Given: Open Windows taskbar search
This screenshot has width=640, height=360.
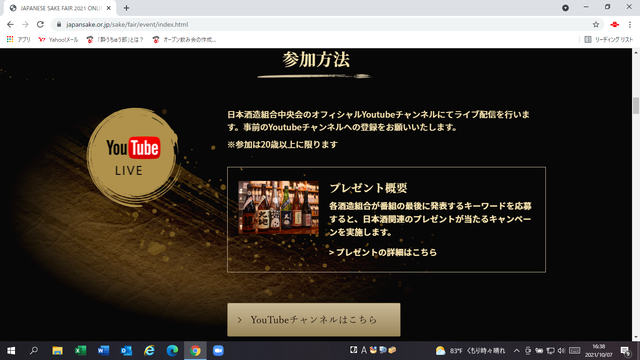Looking at the screenshot, I should click(34, 351).
